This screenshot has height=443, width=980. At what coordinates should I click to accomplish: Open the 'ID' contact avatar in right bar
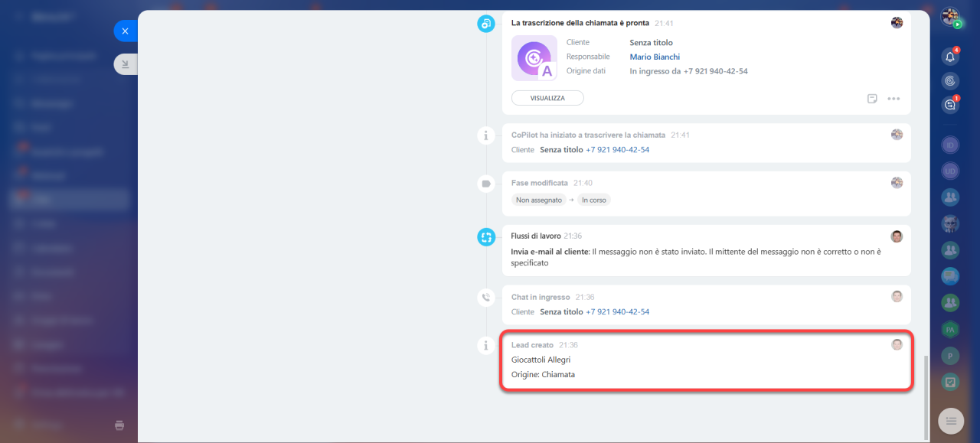point(950,145)
